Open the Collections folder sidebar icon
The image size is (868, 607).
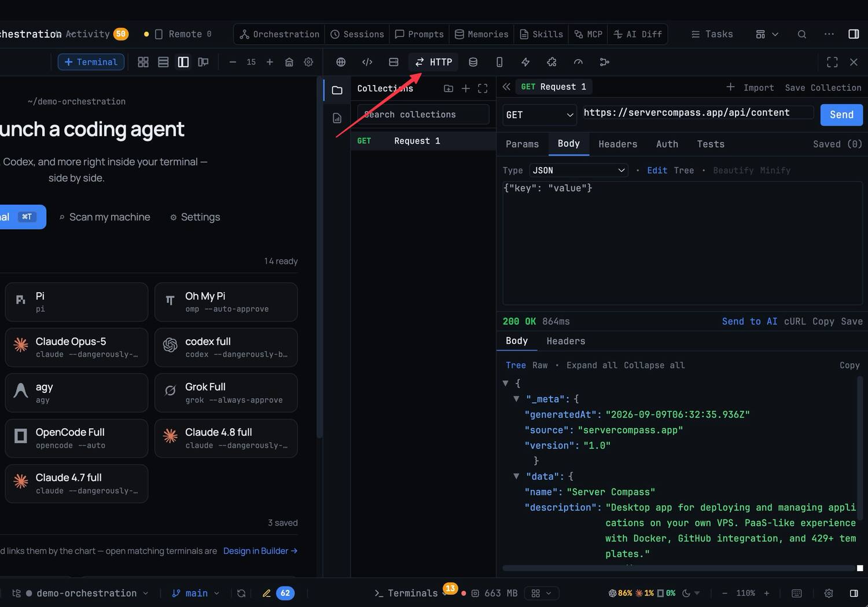tap(337, 90)
